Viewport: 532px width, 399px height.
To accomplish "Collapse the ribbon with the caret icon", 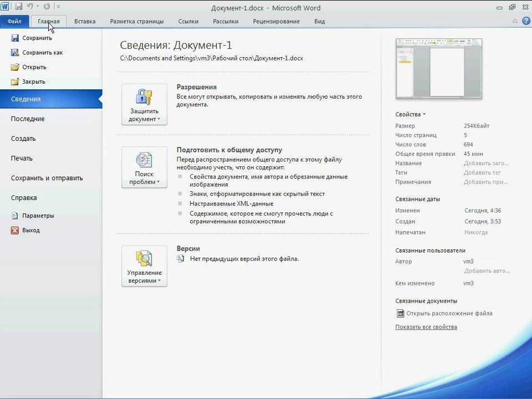I will pyautogui.click(x=515, y=21).
